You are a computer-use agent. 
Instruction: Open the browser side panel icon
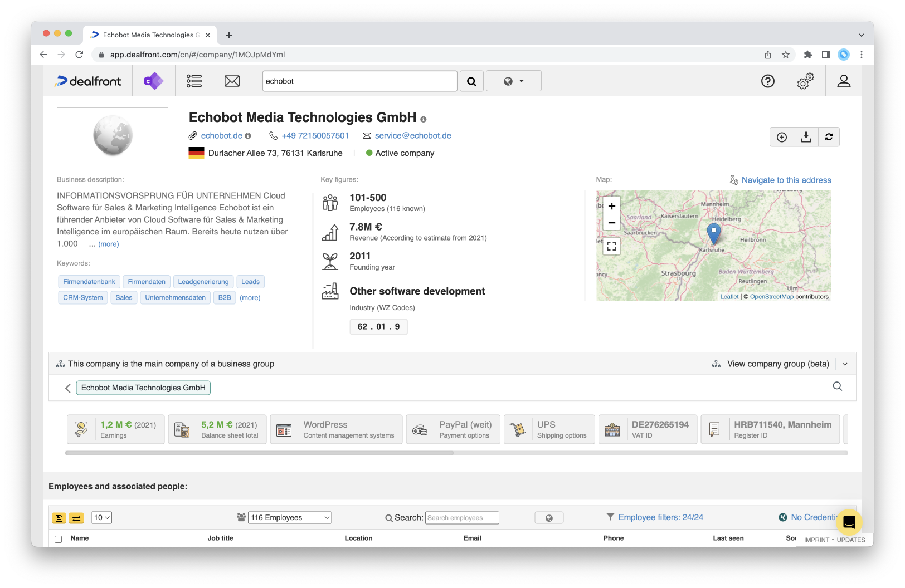tap(826, 55)
